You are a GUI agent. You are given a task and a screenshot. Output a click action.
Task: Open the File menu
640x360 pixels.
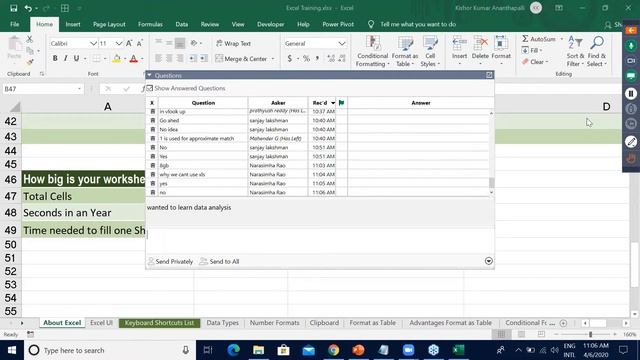point(15,24)
